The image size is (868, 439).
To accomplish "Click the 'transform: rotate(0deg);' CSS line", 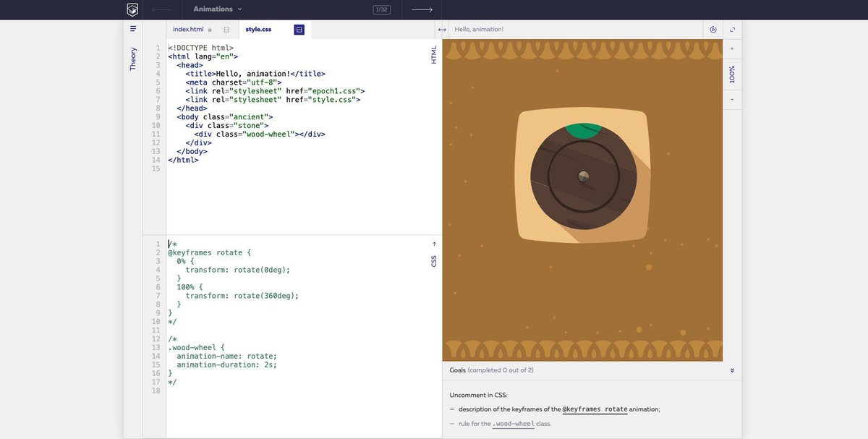I will coord(237,270).
